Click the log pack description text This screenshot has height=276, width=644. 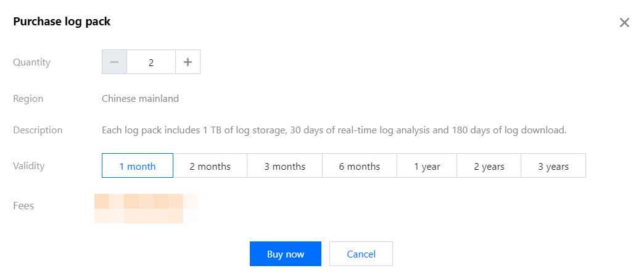(334, 130)
